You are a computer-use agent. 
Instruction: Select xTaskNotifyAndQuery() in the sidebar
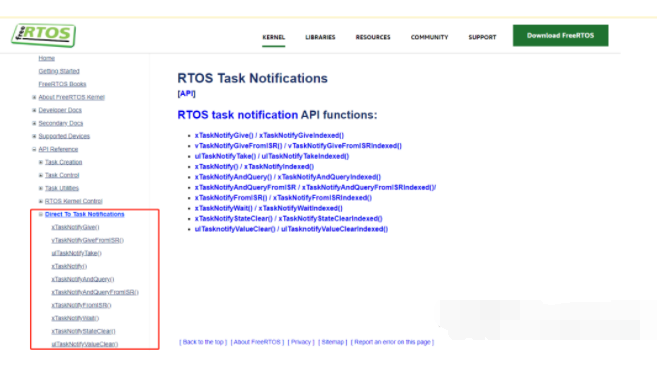tap(83, 279)
